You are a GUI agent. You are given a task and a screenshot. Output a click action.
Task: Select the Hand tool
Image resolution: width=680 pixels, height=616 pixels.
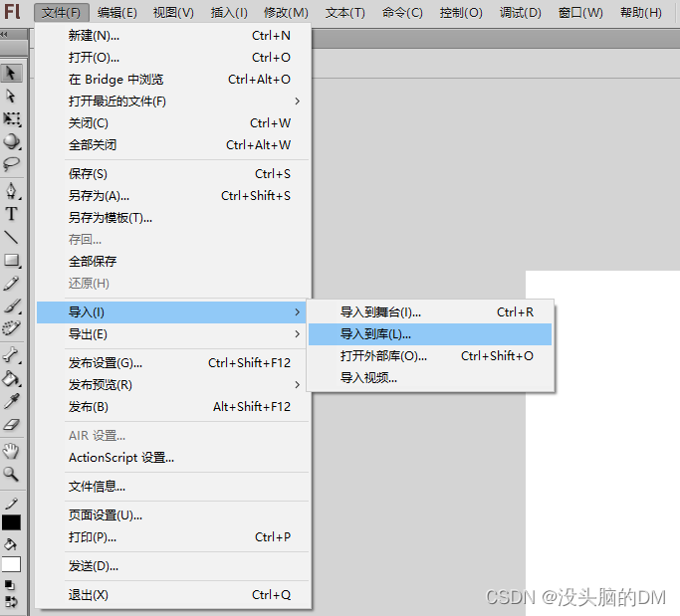[11, 451]
